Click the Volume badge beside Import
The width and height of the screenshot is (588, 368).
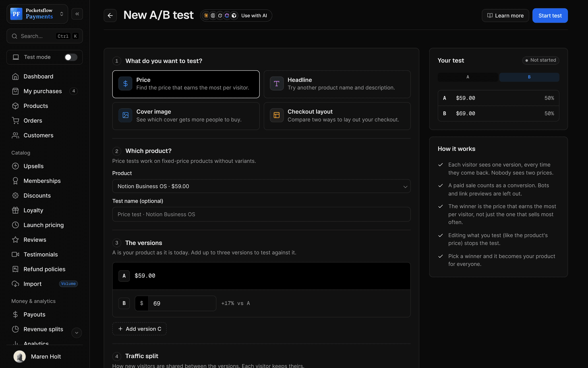[68, 284]
